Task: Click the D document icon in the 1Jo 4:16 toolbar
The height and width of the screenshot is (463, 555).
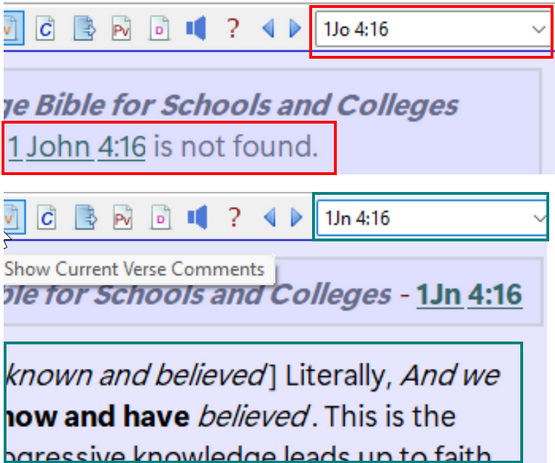Action: 159,28
